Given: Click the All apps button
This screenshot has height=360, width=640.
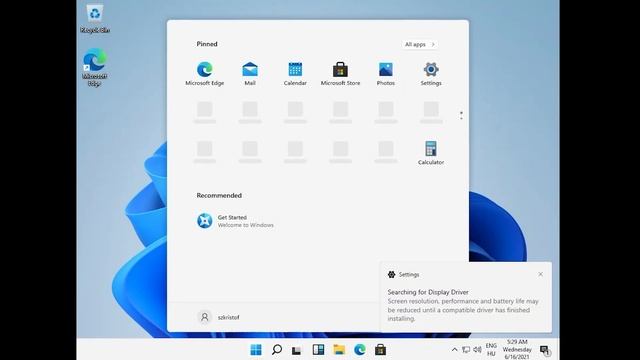Looking at the screenshot, I should (x=420, y=44).
